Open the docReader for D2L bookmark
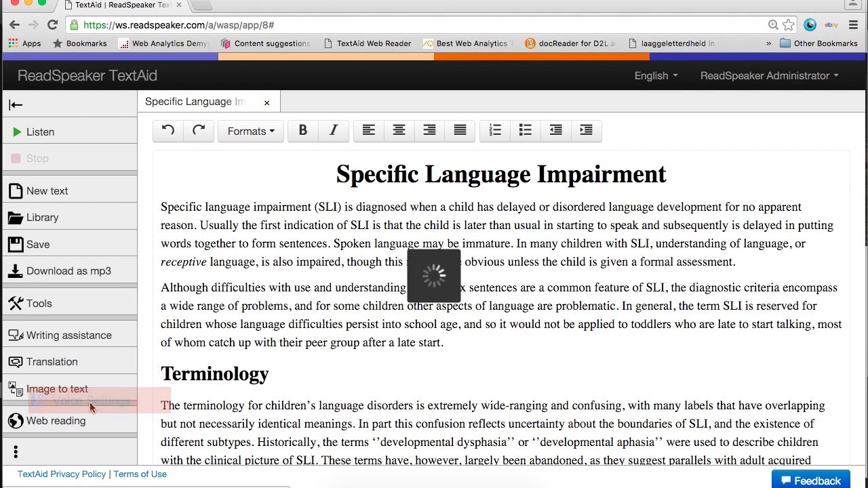Viewport: 868px width, 488px height. [x=570, y=43]
